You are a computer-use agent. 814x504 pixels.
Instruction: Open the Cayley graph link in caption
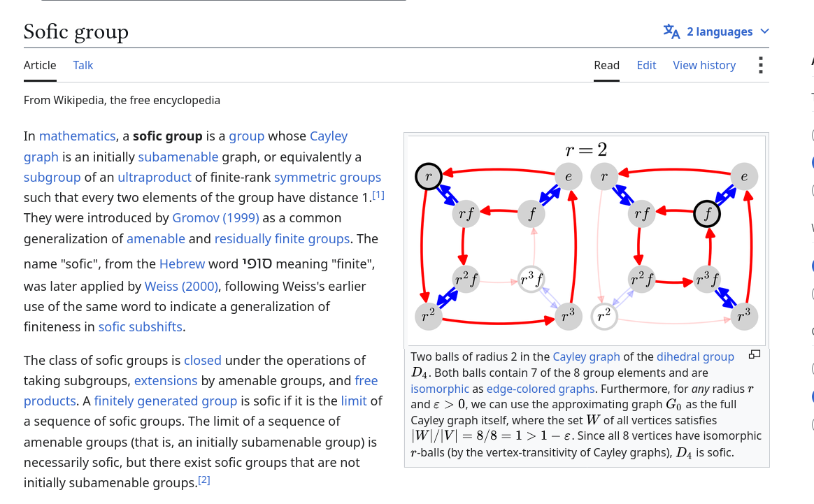(x=586, y=357)
